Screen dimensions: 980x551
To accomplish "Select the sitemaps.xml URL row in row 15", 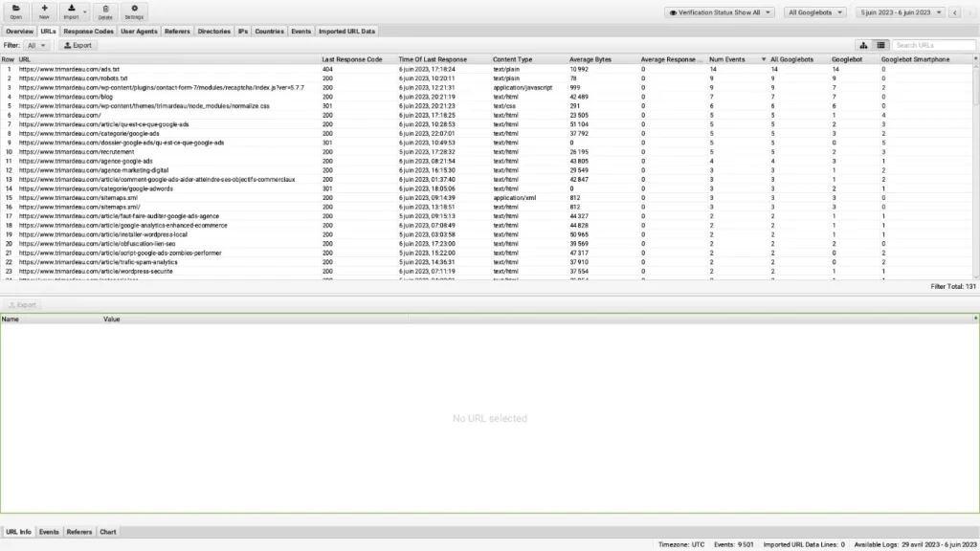I will pos(487,197).
